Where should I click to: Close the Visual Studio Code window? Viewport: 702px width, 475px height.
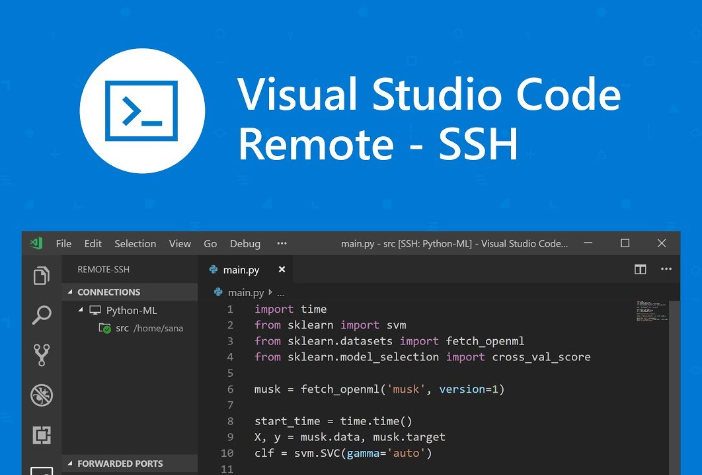(662, 243)
